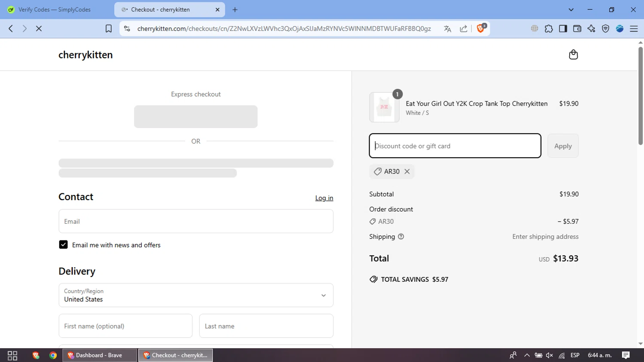Screen dimensions: 644x362
Task: Bookmark this page icon
Action: point(109,29)
